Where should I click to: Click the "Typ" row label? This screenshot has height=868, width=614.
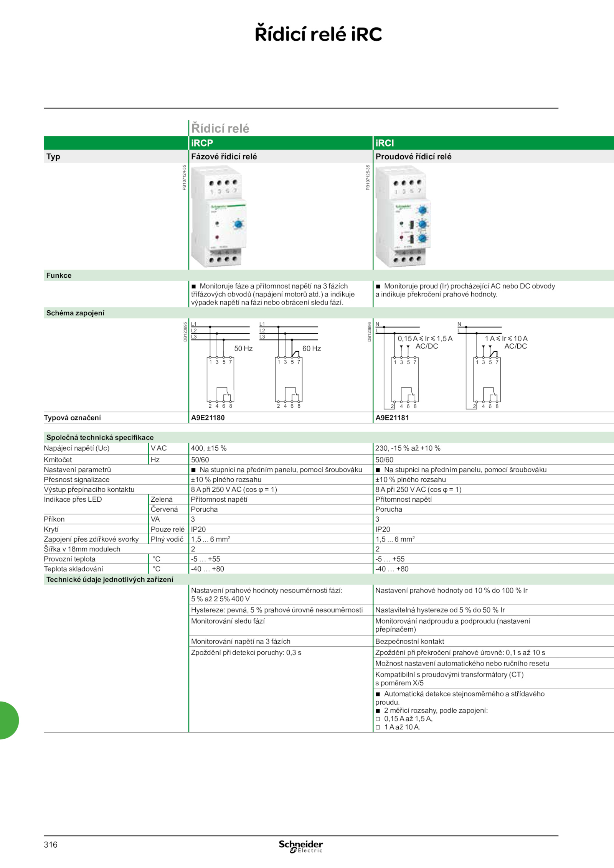53,156
